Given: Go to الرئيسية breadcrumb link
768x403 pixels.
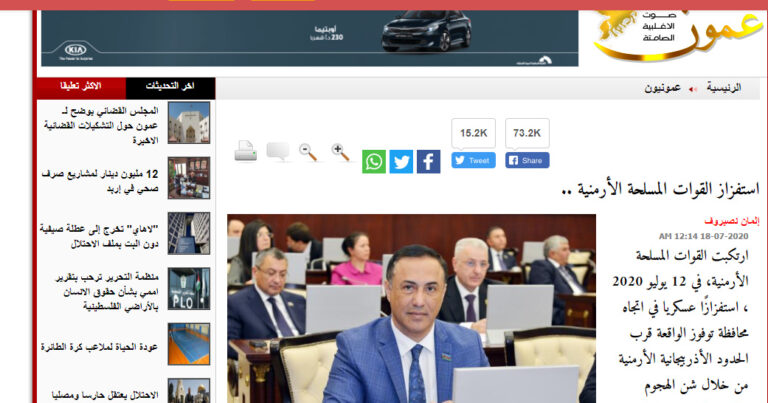Looking at the screenshot, I should (723, 88).
